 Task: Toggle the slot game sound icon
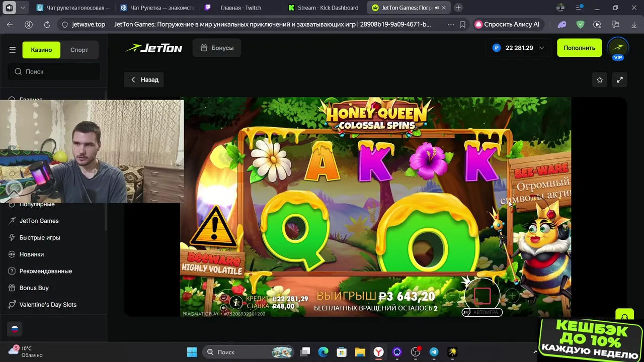coord(223,308)
